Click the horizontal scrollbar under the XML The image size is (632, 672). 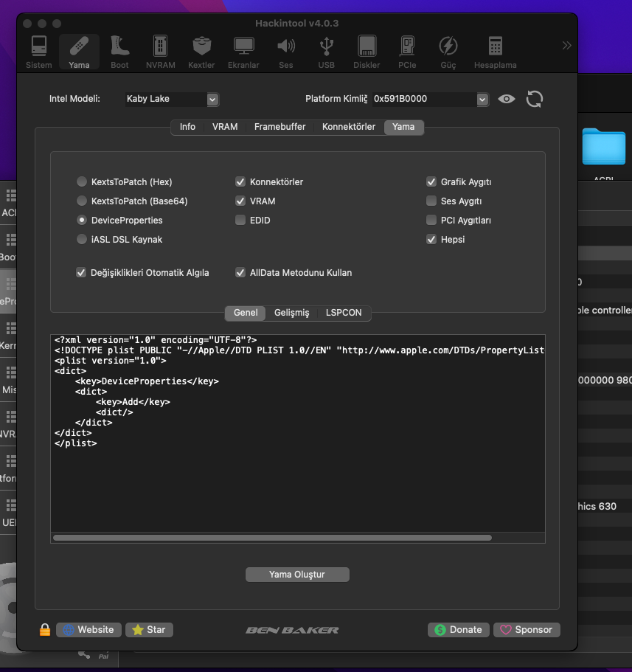(x=272, y=538)
